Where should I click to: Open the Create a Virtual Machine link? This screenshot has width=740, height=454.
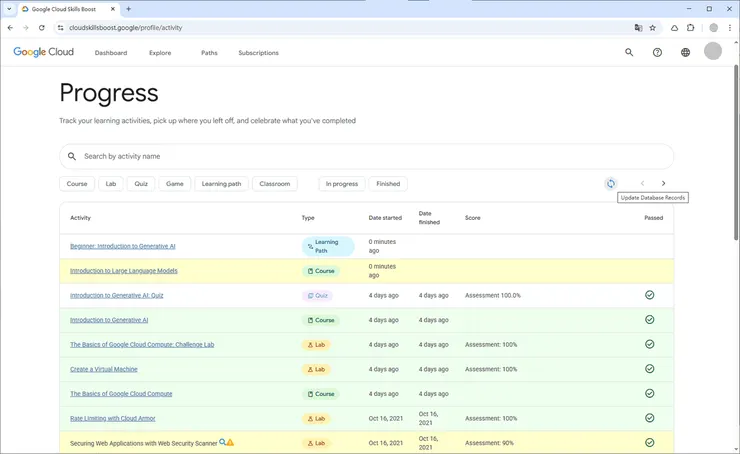pos(105,369)
